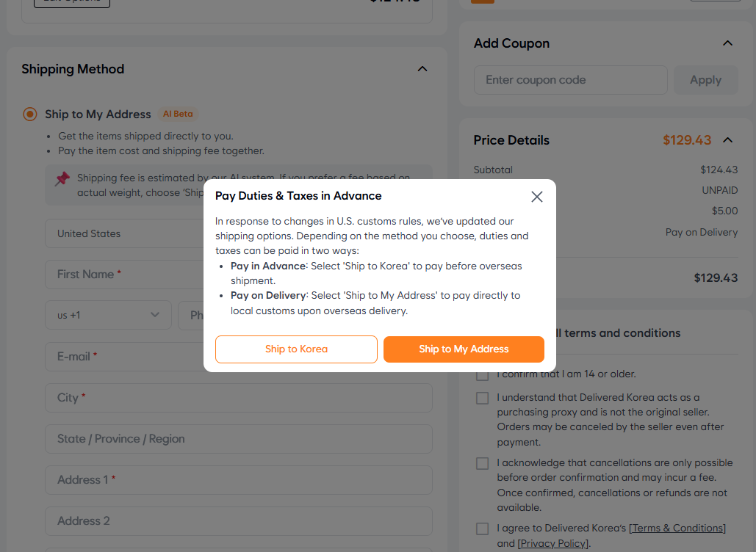This screenshot has height=552, width=756.
Task: Check the purchasing proxy acknowledgment box
Action: click(x=482, y=398)
